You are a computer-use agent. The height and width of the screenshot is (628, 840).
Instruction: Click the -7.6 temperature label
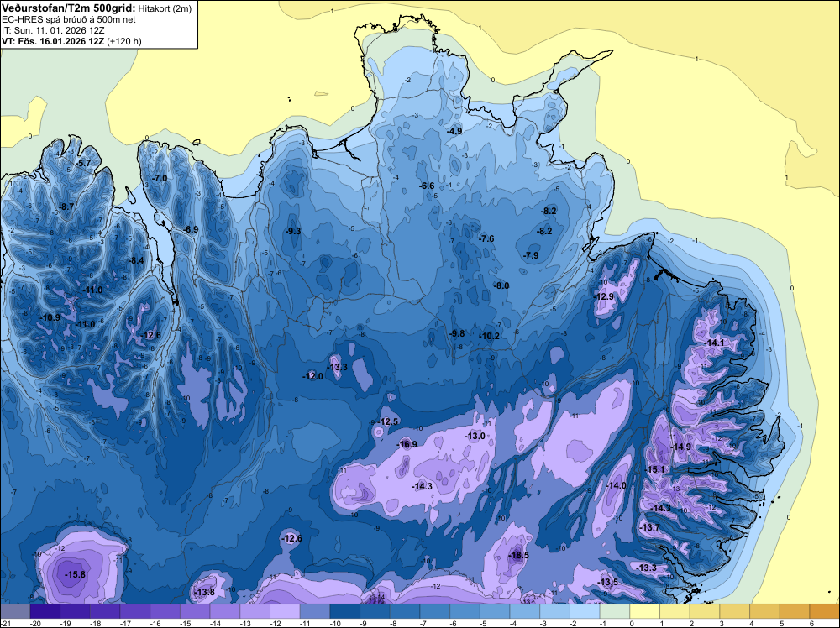(x=486, y=238)
